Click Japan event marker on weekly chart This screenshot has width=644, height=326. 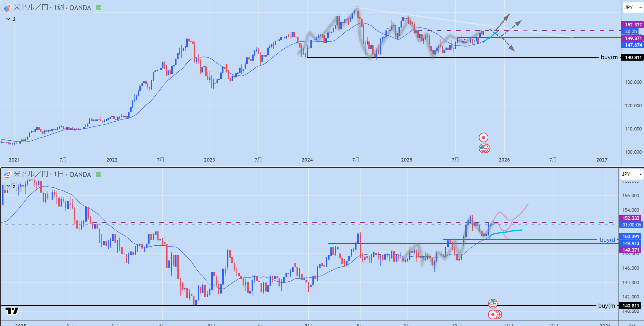tap(483, 137)
